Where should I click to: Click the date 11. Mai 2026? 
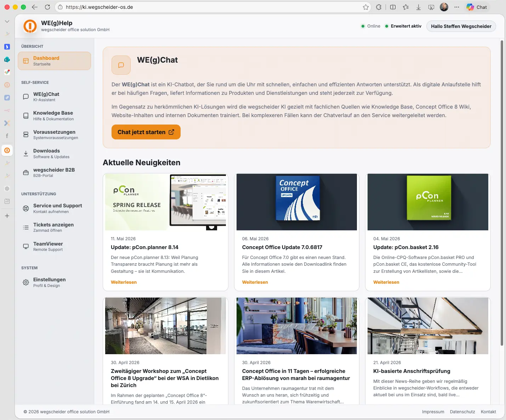[x=123, y=239]
